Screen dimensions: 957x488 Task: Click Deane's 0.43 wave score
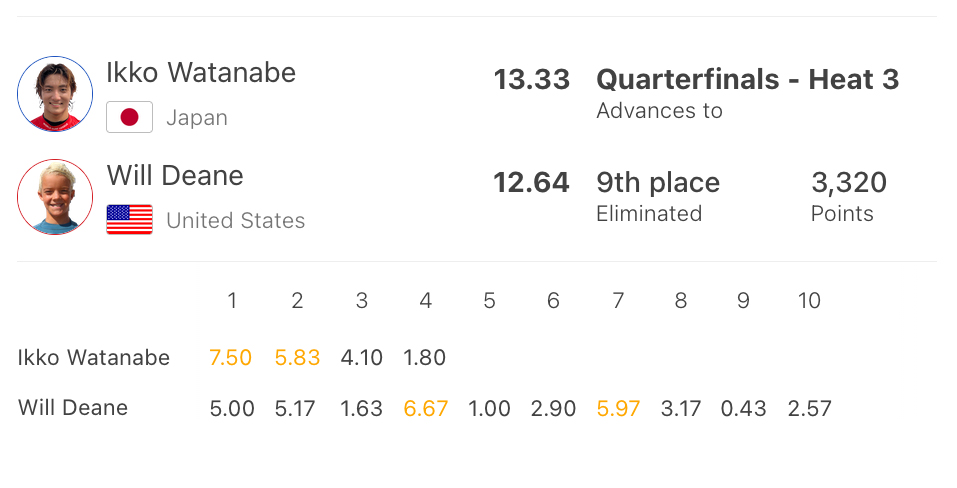744,409
